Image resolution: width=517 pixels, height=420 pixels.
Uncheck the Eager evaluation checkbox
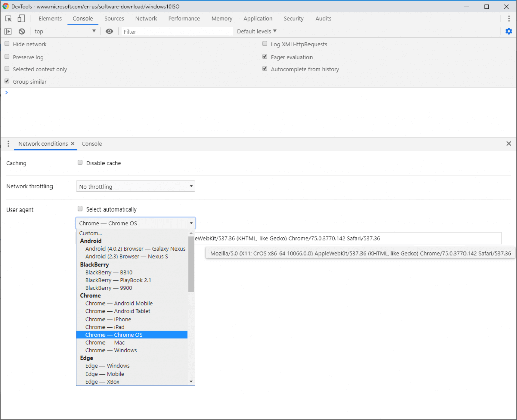click(x=265, y=57)
